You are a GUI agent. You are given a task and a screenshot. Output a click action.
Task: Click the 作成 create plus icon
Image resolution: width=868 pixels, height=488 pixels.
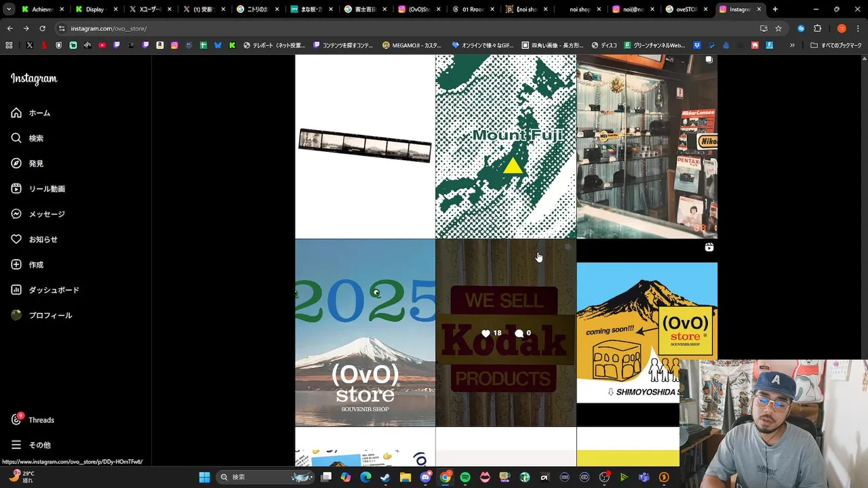pos(16,264)
